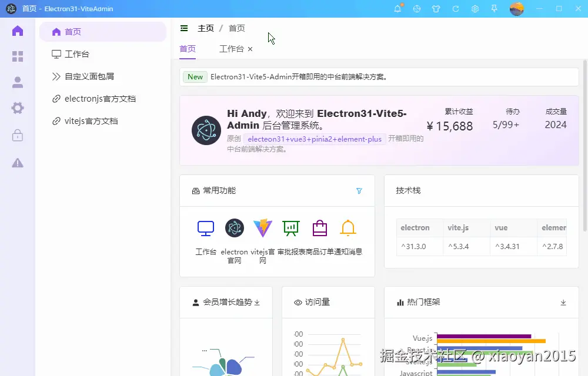This screenshot has height=376, width=588.
Task: Download the 热门框架 chart
Action: tap(563, 303)
